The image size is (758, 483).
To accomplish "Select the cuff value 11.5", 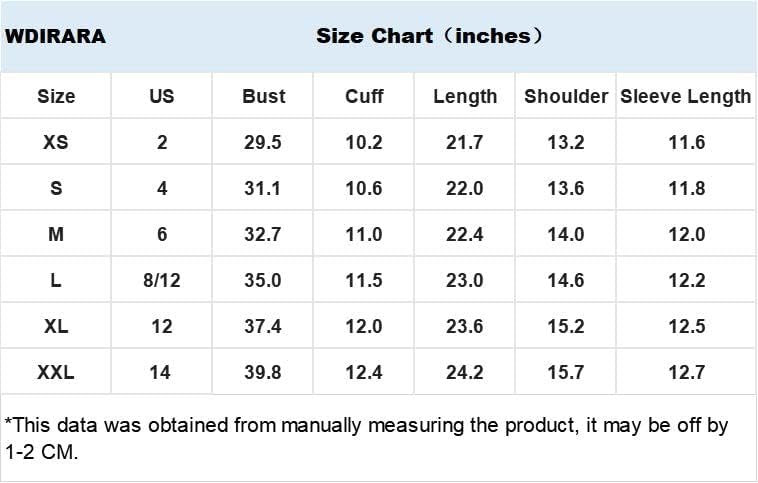I will [364, 280].
